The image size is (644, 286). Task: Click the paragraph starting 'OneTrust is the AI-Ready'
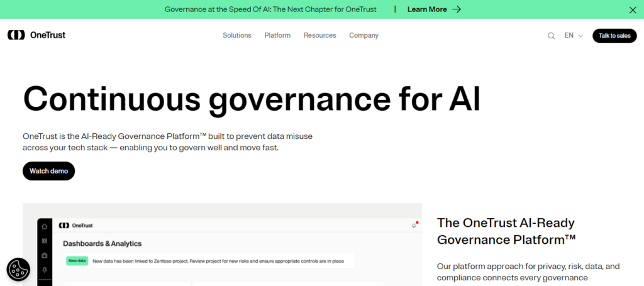(x=167, y=142)
